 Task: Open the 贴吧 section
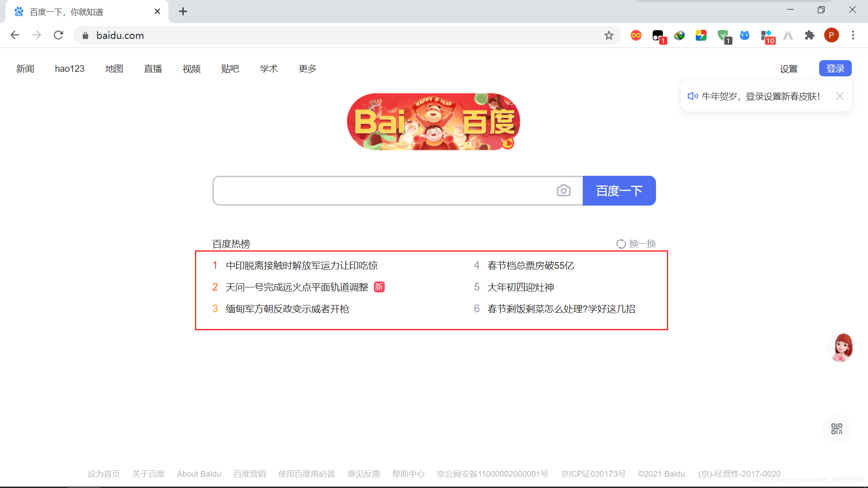[x=230, y=69]
